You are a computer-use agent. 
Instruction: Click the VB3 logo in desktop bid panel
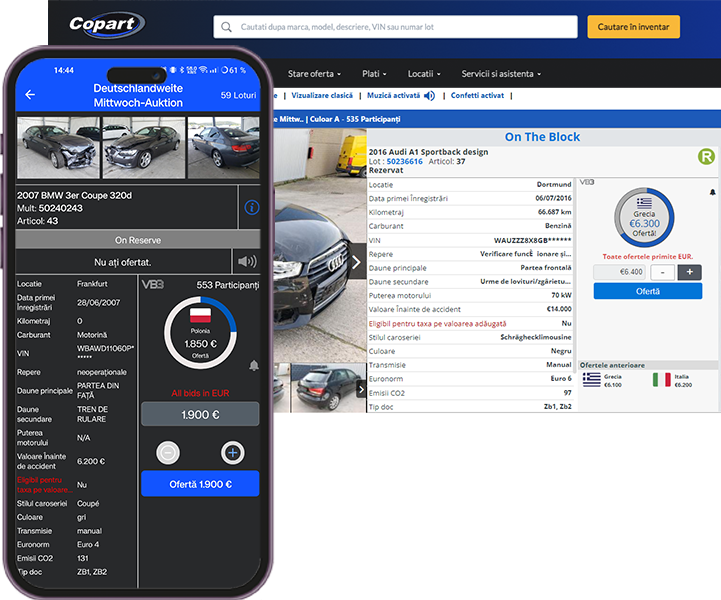tap(587, 182)
